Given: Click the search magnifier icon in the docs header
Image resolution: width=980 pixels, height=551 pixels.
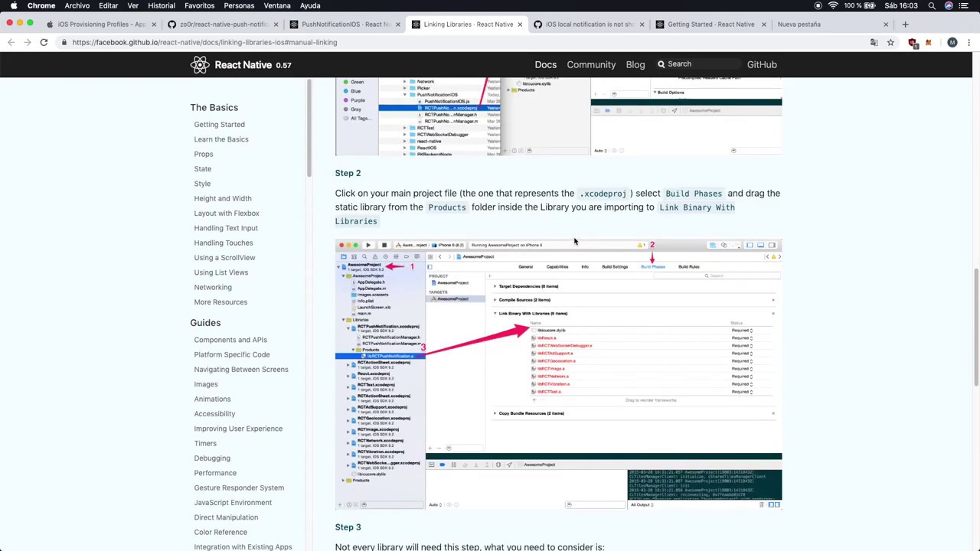Looking at the screenshot, I should (661, 64).
